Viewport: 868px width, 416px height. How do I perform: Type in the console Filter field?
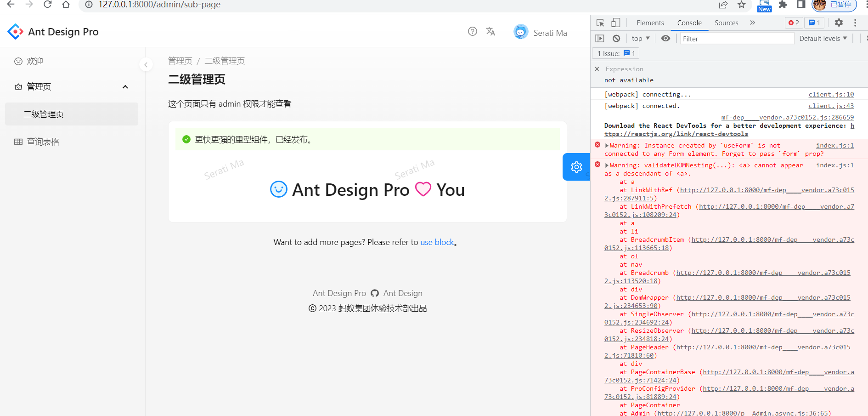pyautogui.click(x=735, y=39)
